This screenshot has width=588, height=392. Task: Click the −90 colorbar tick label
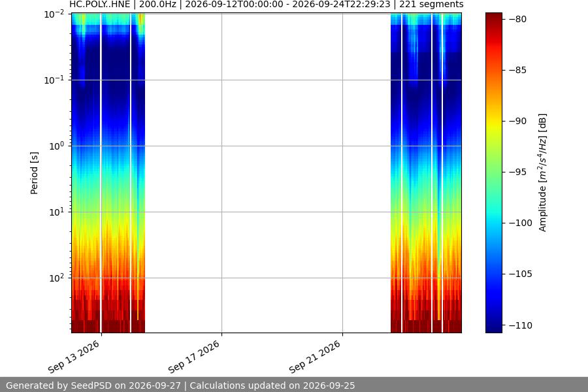[517, 121]
